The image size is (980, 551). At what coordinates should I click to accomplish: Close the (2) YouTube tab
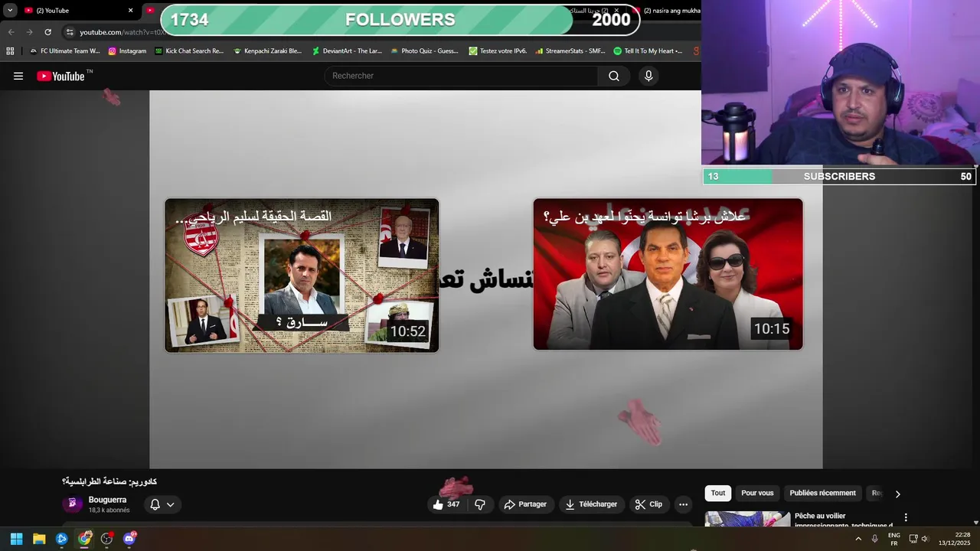(130, 11)
